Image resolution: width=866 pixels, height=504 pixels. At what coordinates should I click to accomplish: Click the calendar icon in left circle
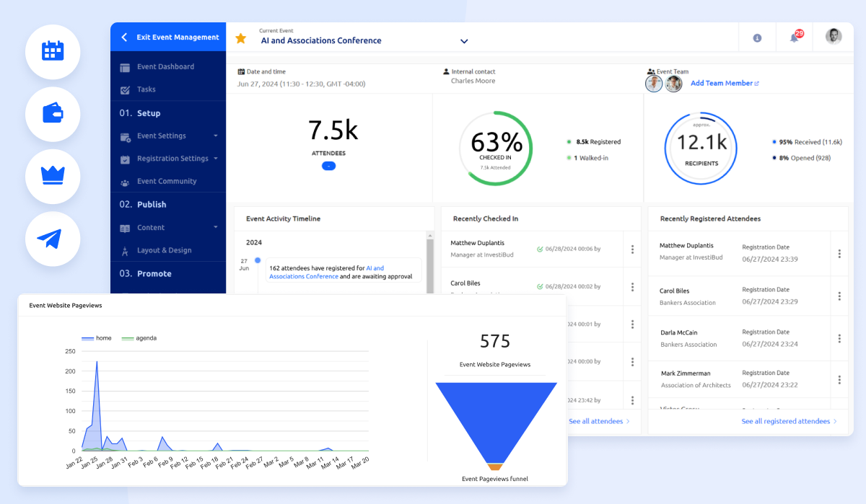(x=53, y=51)
